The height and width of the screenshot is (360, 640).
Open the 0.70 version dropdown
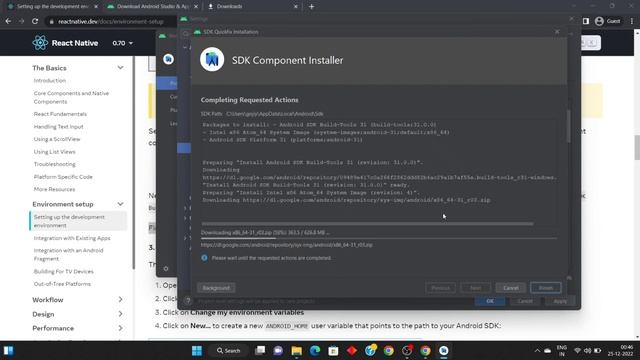coord(122,43)
